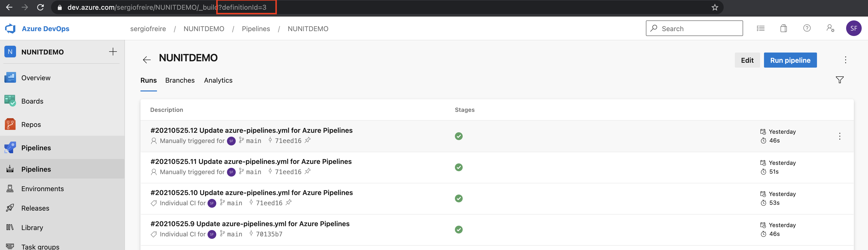Open Repos in the sidebar
This screenshot has height=250, width=868.
coord(62,125)
